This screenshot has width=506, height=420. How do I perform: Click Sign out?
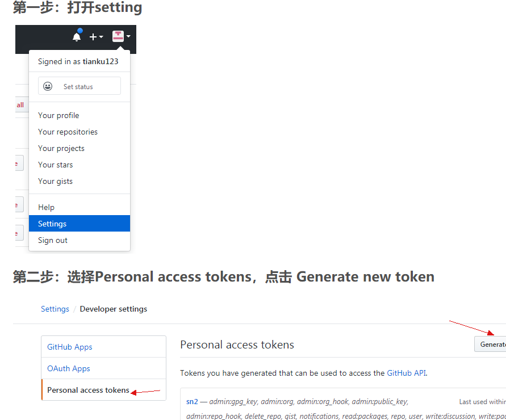[53, 240]
